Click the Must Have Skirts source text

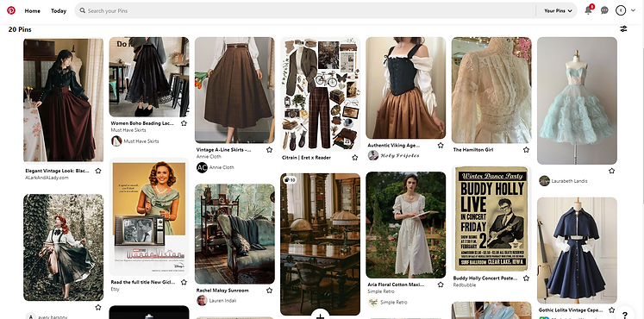coord(128,130)
